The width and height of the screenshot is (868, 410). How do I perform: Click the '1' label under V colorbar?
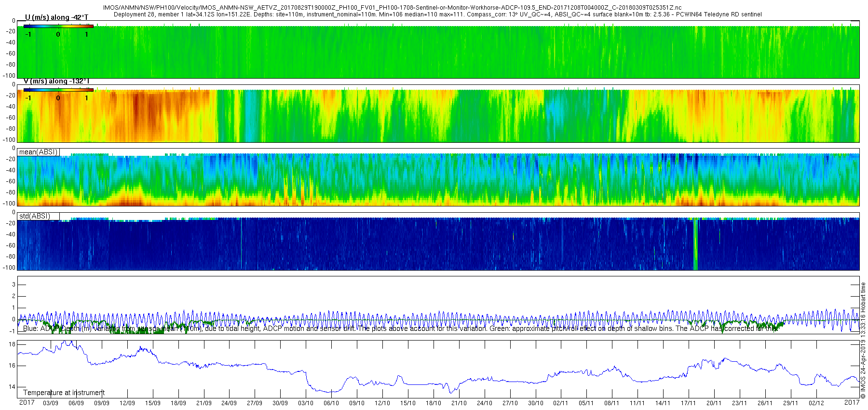click(87, 98)
